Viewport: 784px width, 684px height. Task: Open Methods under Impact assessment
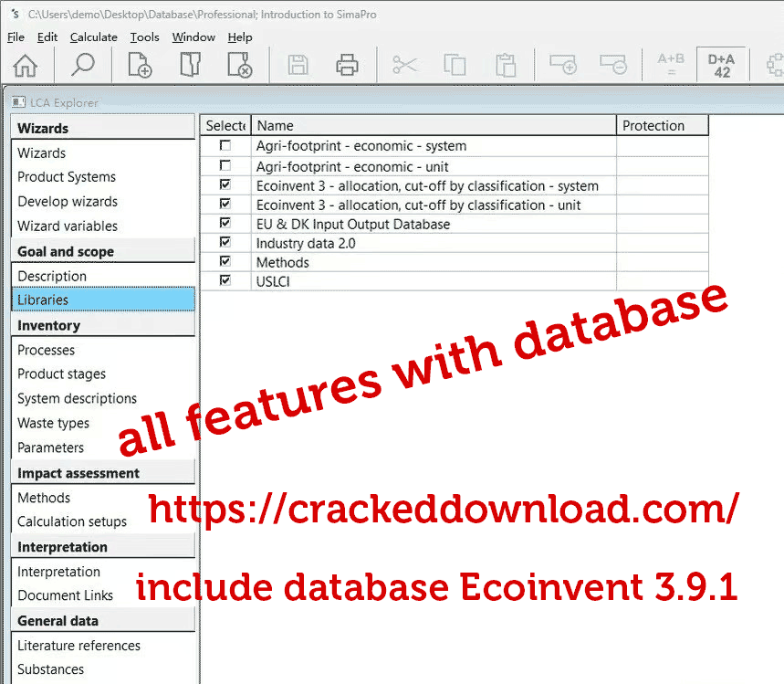(x=44, y=498)
